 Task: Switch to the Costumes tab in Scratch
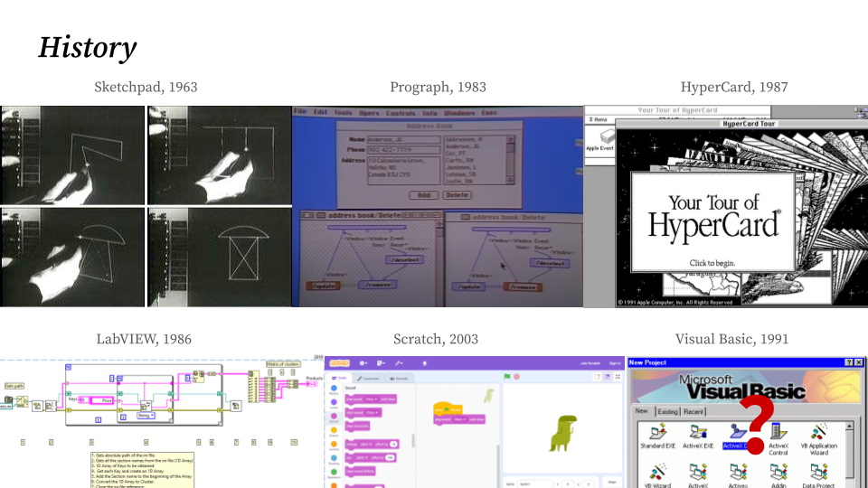pyautogui.click(x=369, y=378)
